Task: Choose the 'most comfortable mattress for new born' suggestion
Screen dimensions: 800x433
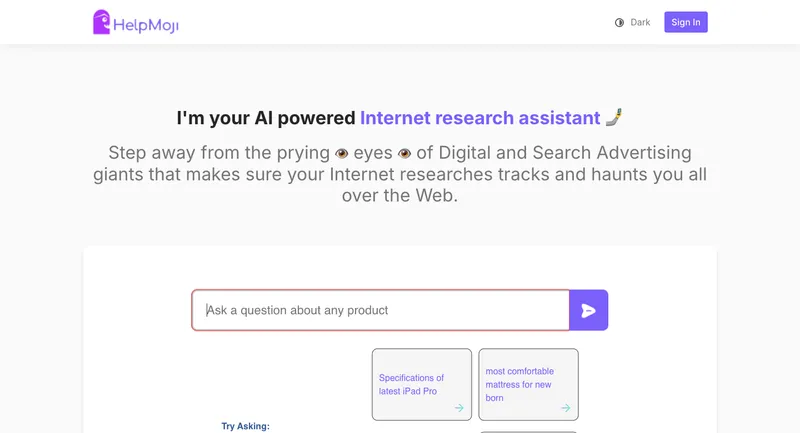Action: pyautogui.click(x=520, y=384)
